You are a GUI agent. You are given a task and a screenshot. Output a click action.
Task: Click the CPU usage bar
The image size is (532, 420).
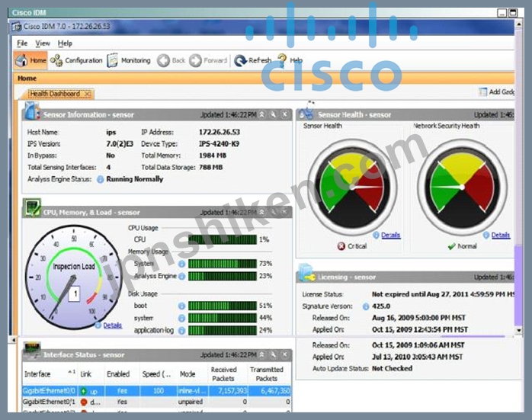223,239
